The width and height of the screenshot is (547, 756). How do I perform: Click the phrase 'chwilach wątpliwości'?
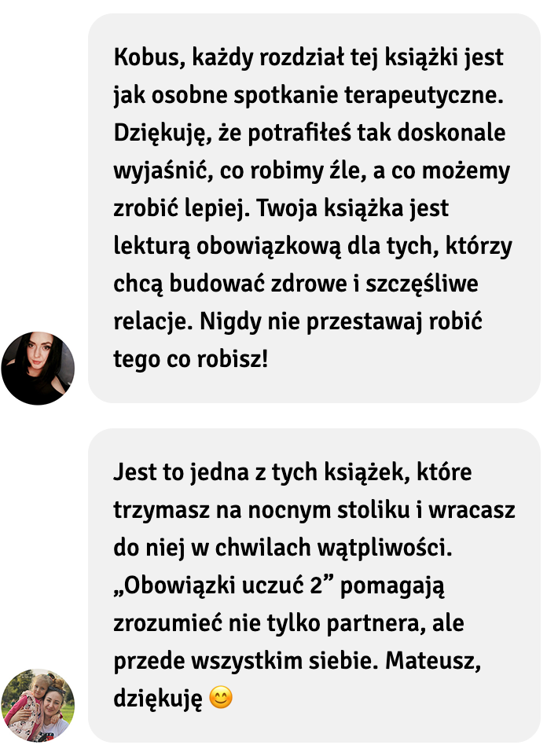[333, 547]
